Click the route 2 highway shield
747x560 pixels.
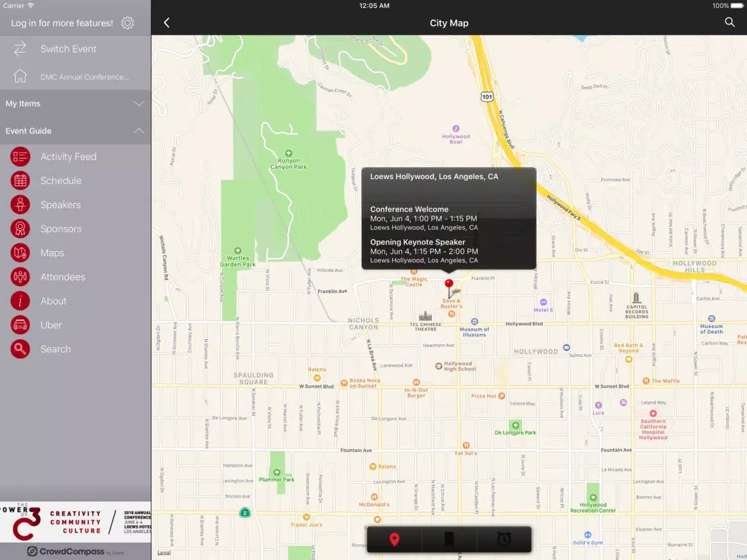(x=245, y=513)
